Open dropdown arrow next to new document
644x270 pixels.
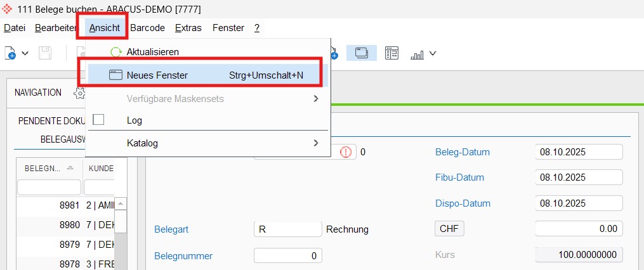25,53
